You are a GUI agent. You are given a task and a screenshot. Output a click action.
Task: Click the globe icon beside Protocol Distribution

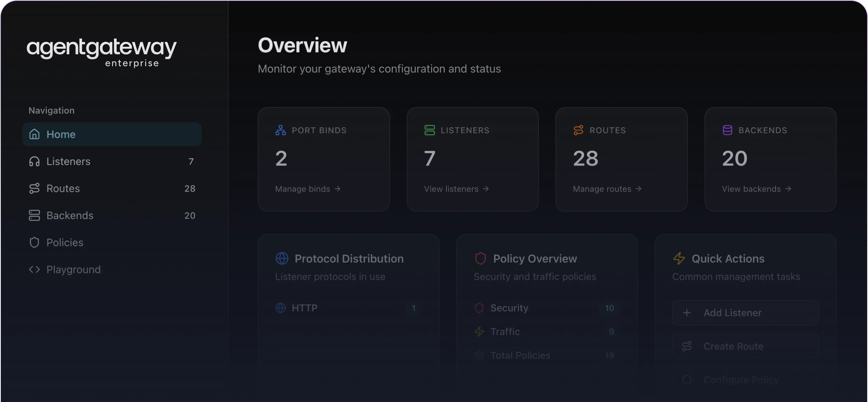tap(282, 258)
